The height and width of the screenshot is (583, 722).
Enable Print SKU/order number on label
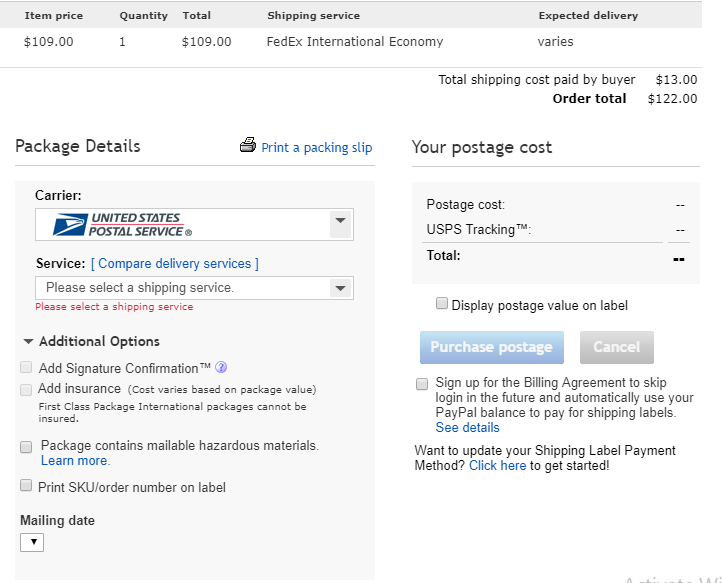[x=26, y=485]
